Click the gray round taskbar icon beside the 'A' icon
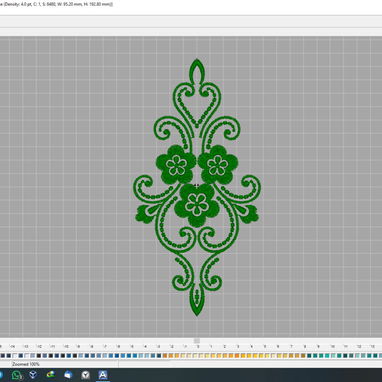The width and height of the screenshot is (382, 382). pos(86,375)
